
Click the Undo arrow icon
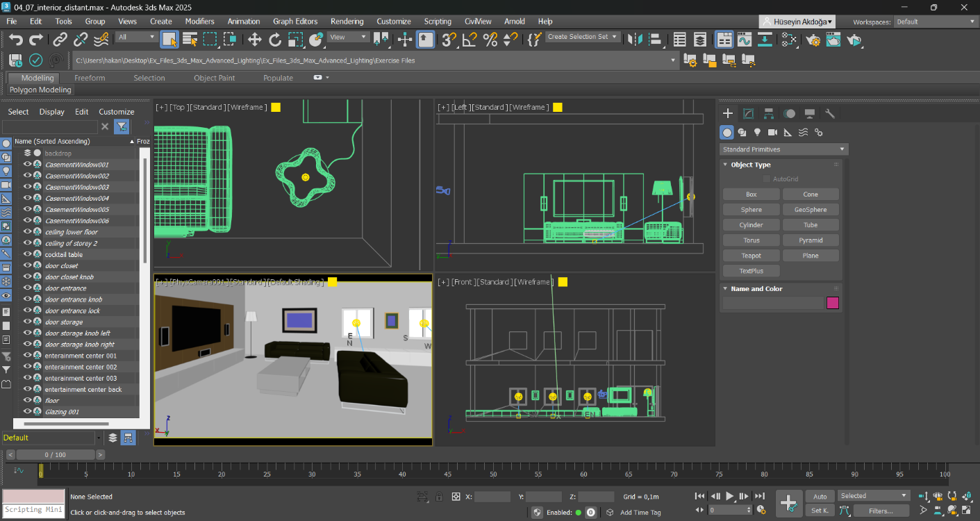16,40
